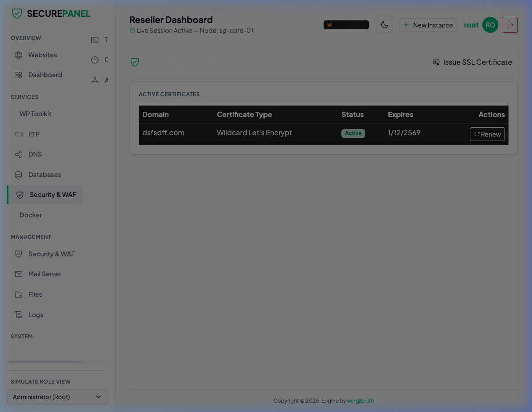Screen dimensions: 532x412
Task: Open Security & WAF under Management
Action: (x=45, y=254)
